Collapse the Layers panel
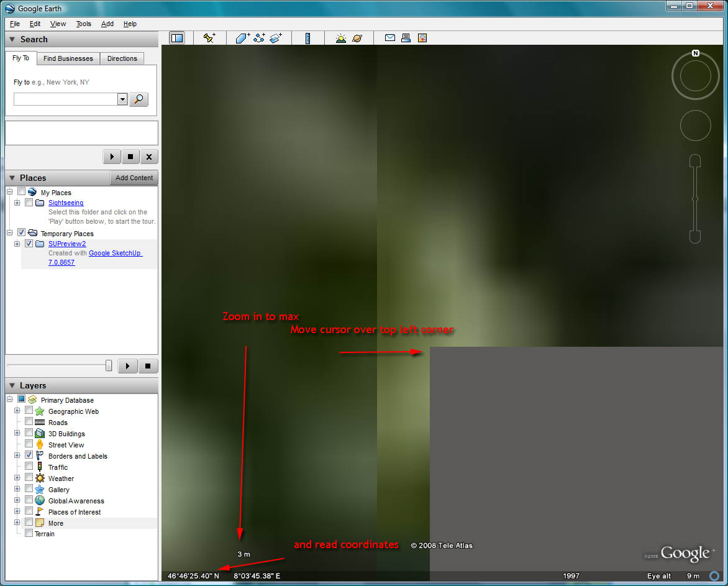 (12, 385)
